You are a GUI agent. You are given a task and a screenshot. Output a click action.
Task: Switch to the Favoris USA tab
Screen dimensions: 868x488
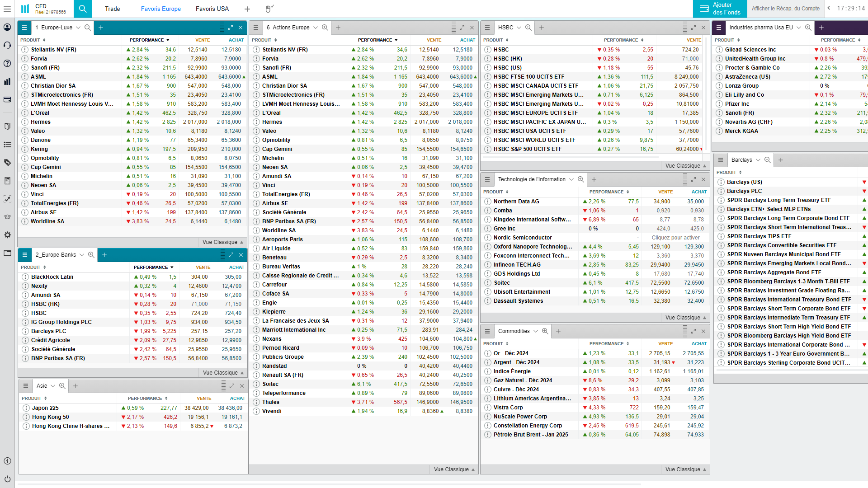coord(212,9)
